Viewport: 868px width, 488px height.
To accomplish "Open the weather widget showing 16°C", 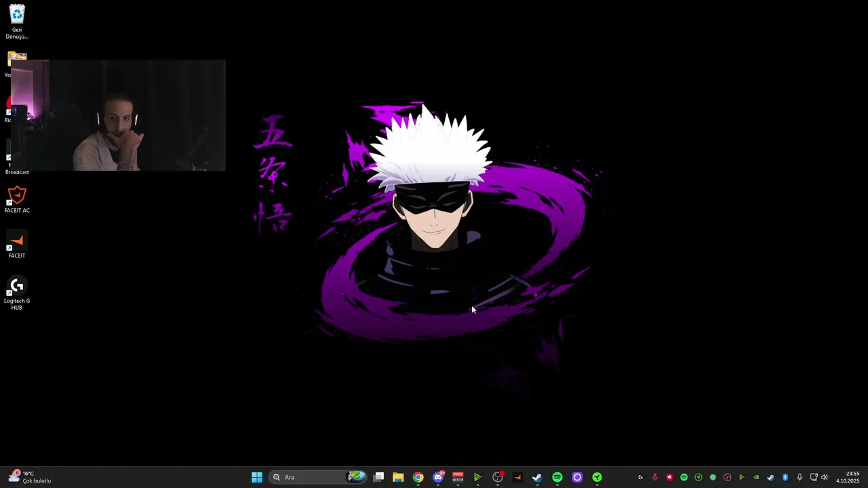I will tap(29, 477).
